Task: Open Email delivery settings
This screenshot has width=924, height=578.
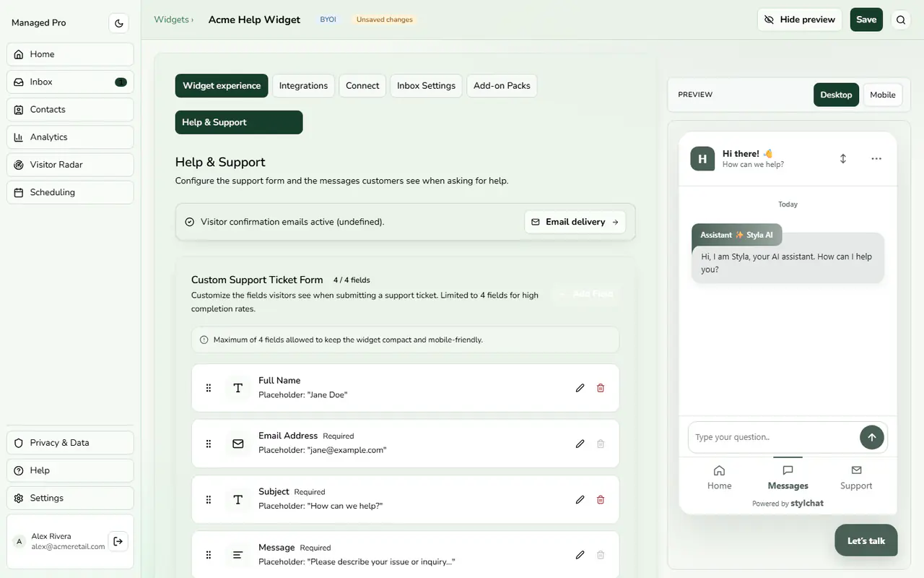Action: pos(575,222)
